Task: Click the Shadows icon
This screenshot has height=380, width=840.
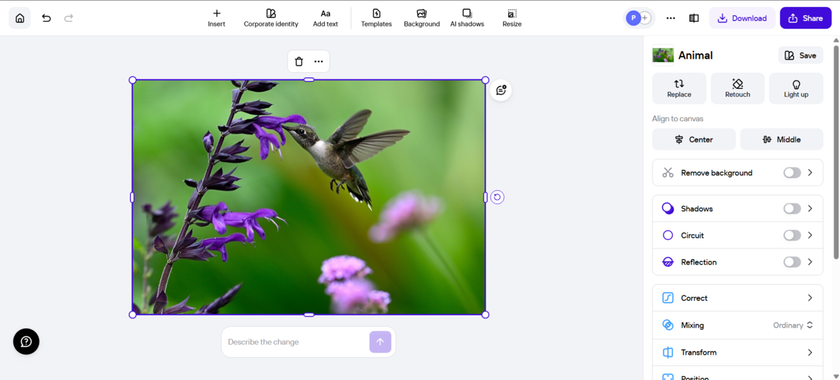Action: pos(668,208)
